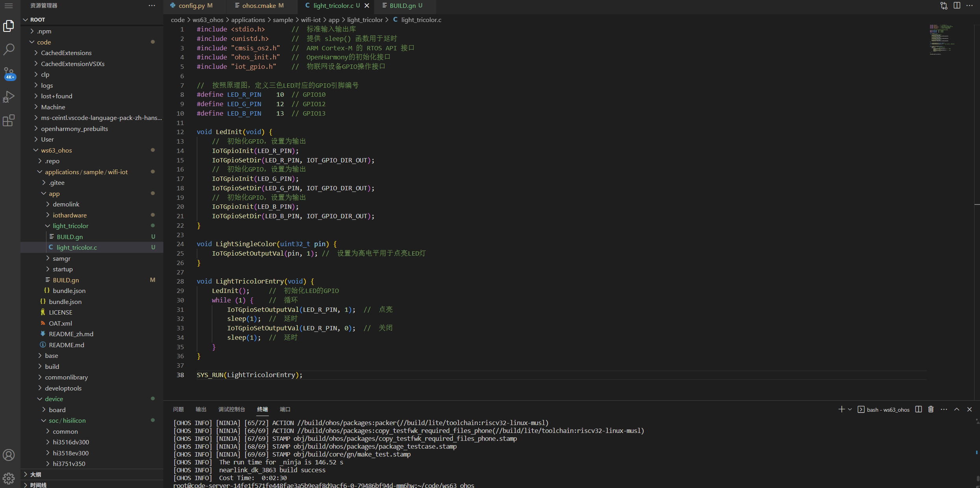The width and height of the screenshot is (980, 488).
Task: Open the Extensions view icon
Action: (x=9, y=121)
